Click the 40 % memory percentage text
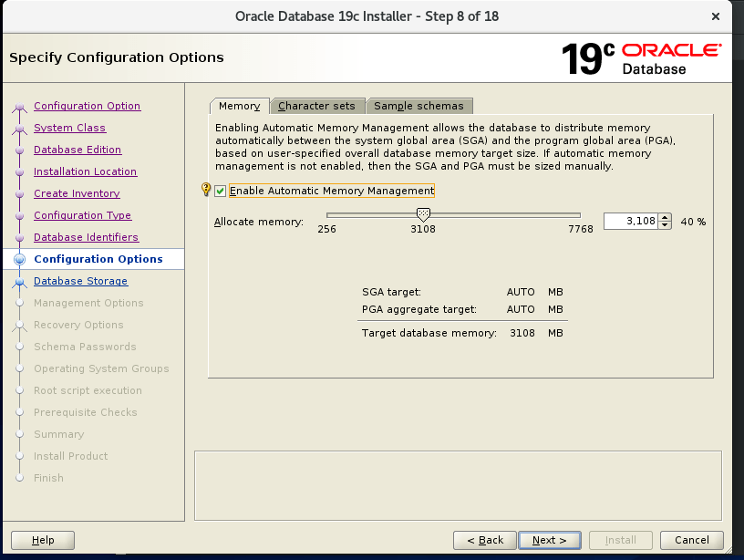744x560 pixels. [693, 222]
